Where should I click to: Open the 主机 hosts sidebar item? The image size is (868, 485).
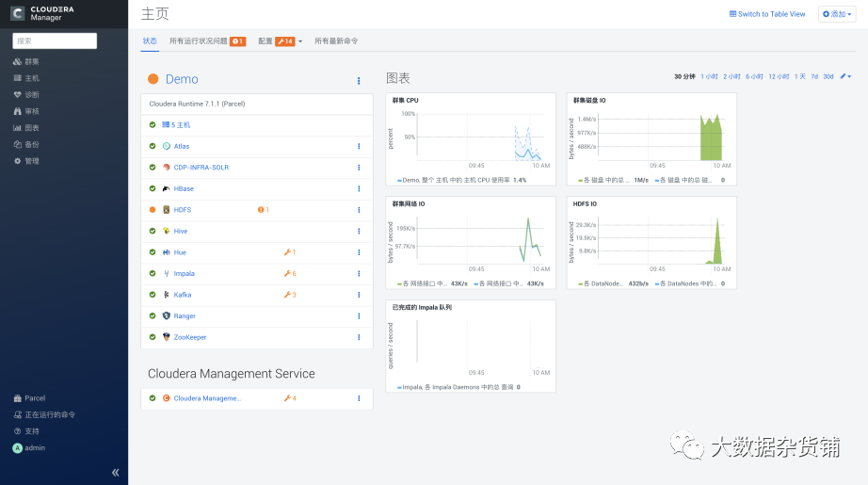click(x=26, y=78)
